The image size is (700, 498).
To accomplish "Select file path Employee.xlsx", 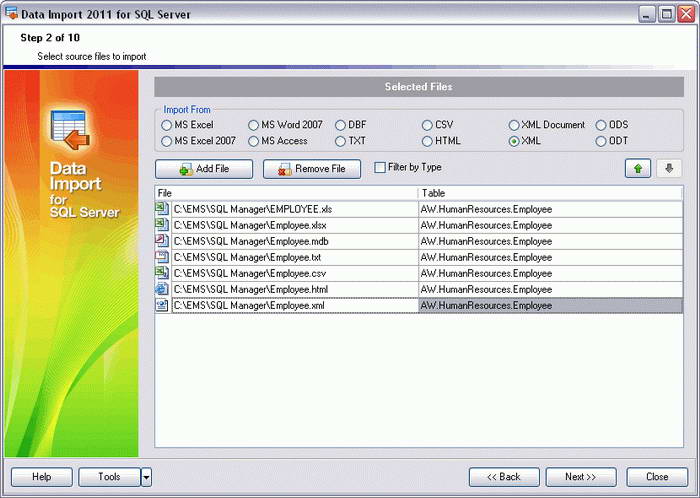I will tap(295, 225).
